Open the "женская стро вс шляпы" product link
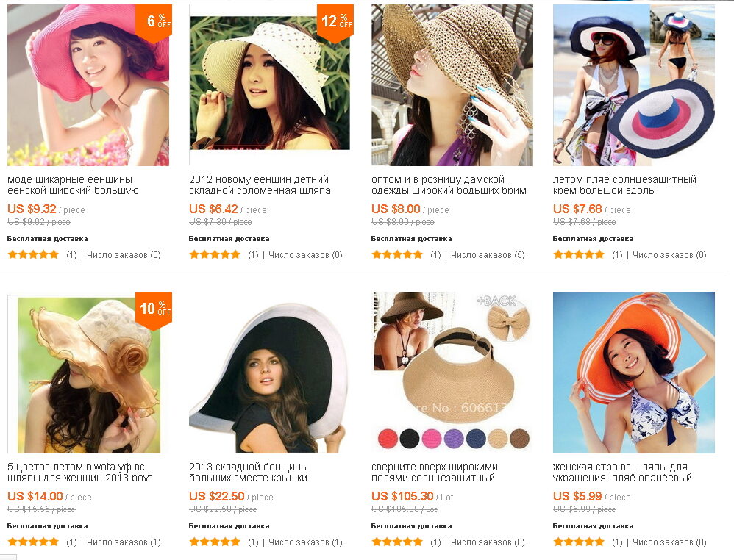This screenshot has height=560, width=734. (622, 473)
